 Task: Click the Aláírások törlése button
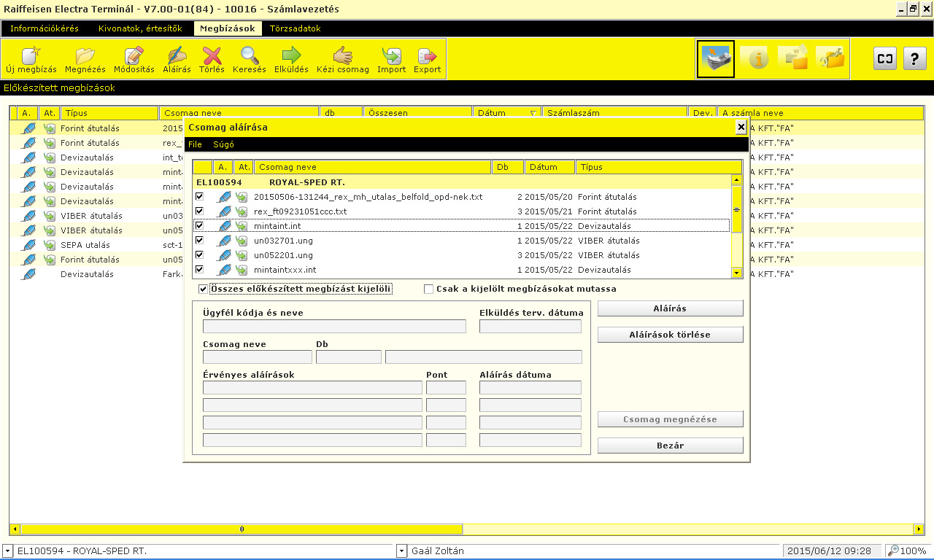(x=670, y=335)
